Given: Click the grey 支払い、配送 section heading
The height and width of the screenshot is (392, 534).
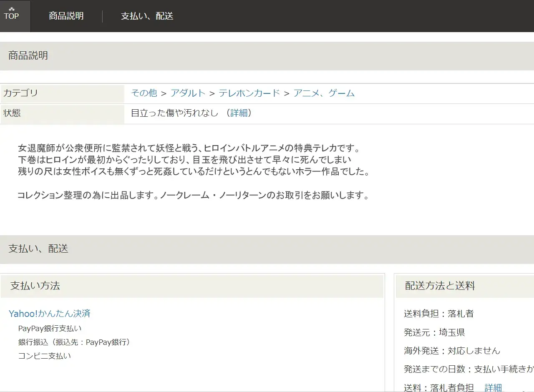Looking at the screenshot, I should point(38,249).
